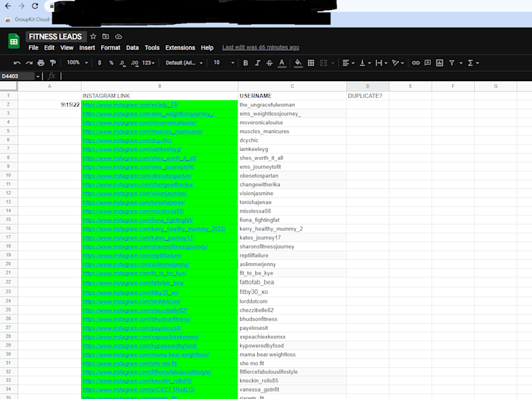The height and width of the screenshot is (399, 532).
Task: Click the insert link icon
Action: point(416,63)
